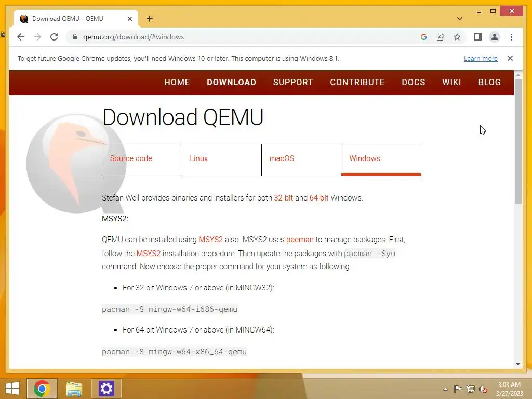Image resolution: width=532 pixels, height=399 pixels.
Task: Follow MSYS2 link before 'installation procedure'
Action: tap(148, 254)
